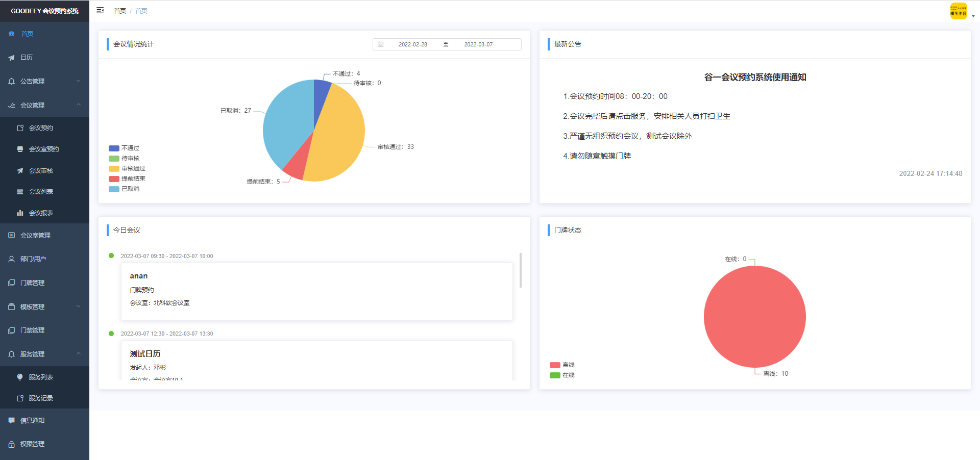This screenshot has width=980, height=460.
Task: Click the calendar icon in date range picker
Action: pos(381,44)
